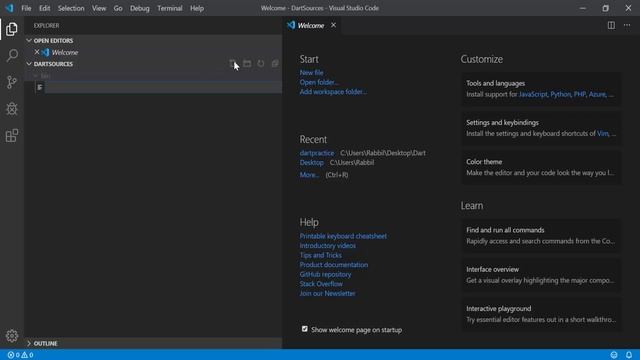The width and height of the screenshot is (640, 360).
Task: Open the Manage gear icon
Action: [12, 336]
